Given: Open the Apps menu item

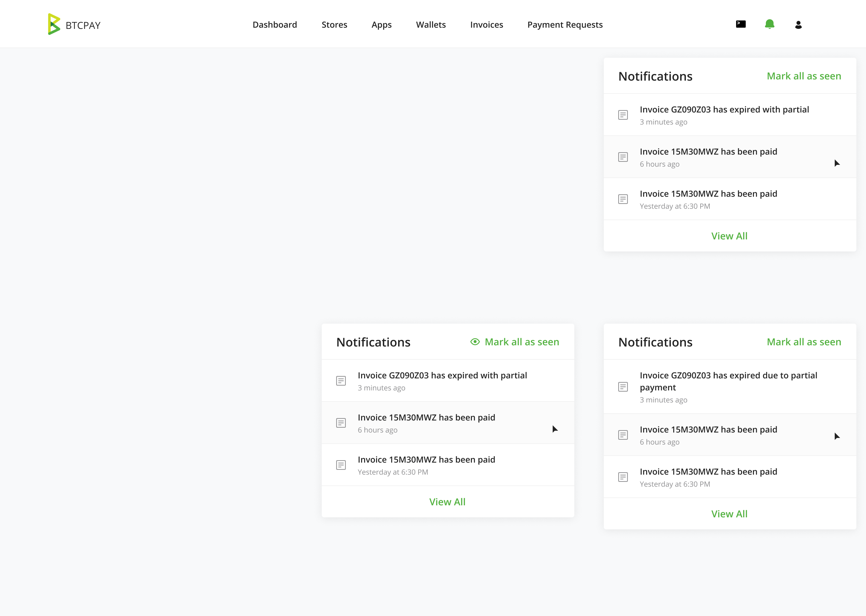Looking at the screenshot, I should point(382,25).
